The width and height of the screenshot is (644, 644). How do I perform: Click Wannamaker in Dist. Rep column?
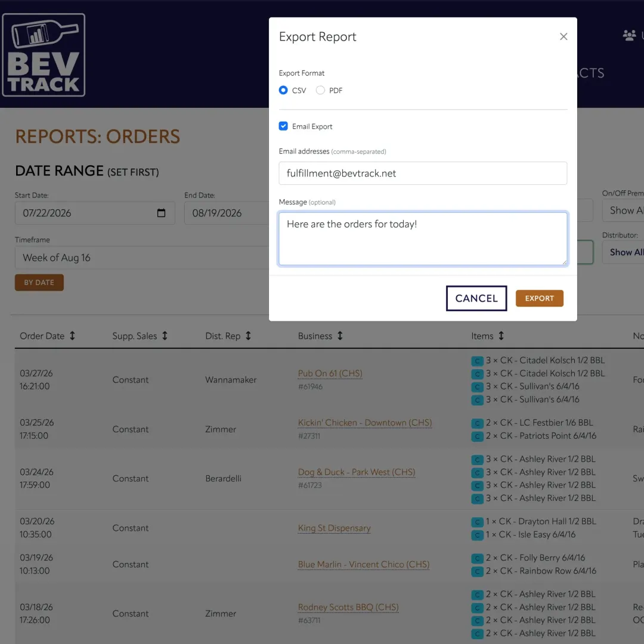pos(231,380)
